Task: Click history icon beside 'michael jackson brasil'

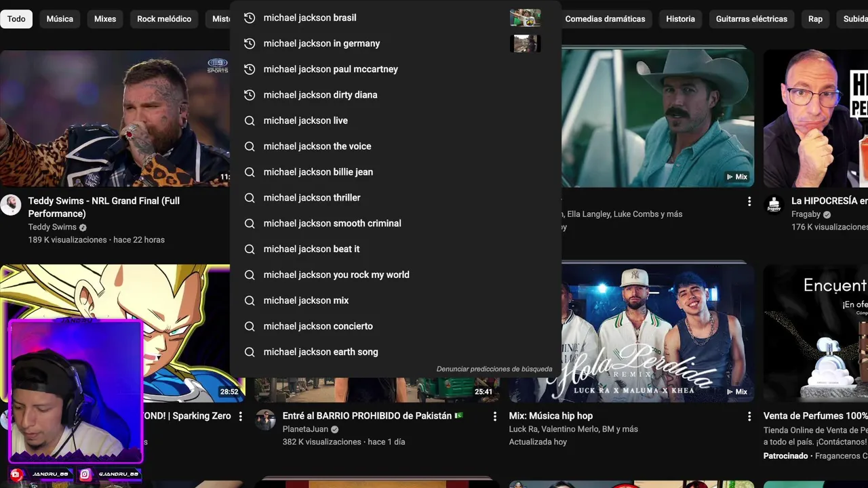Action: (x=250, y=18)
